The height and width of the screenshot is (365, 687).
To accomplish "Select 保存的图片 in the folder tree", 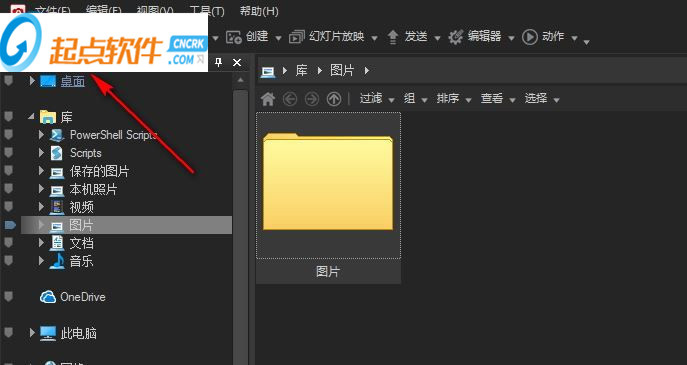I will (x=99, y=171).
